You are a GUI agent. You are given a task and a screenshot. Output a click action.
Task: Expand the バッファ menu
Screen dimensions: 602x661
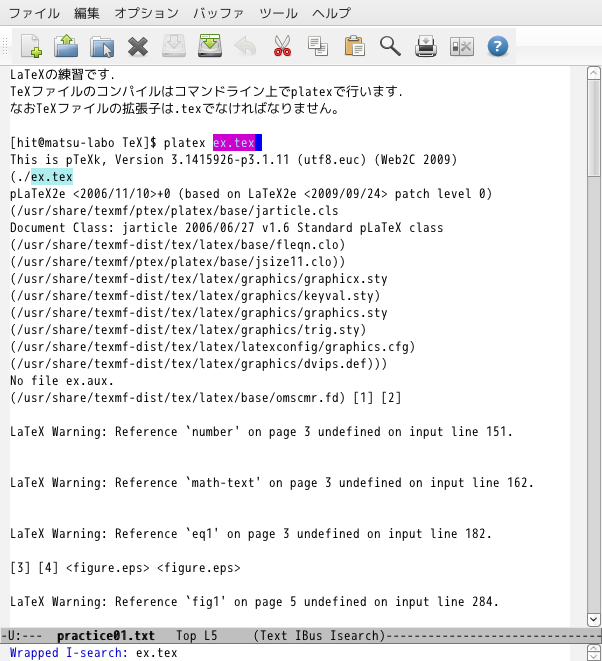218,13
